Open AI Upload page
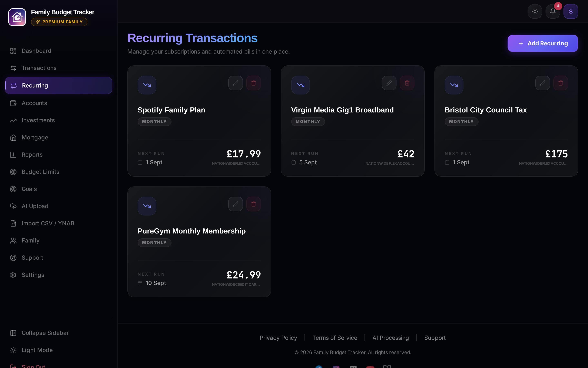588x368 pixels. [x=59, y=206]
